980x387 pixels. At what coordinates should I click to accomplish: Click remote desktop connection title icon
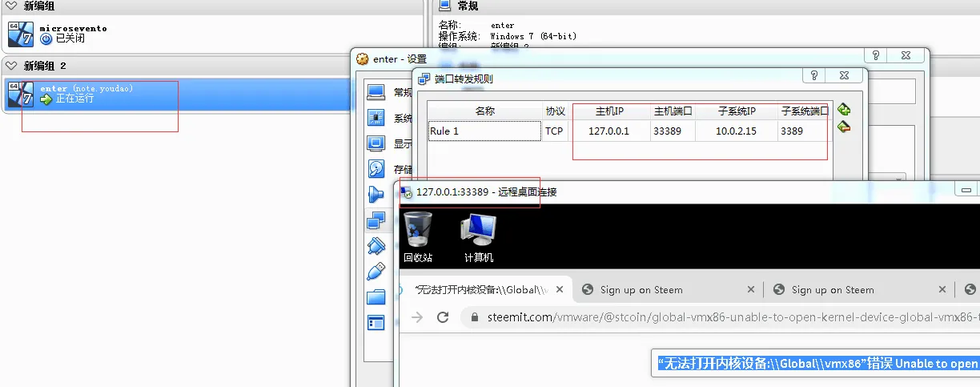click(x=407, y=192)
